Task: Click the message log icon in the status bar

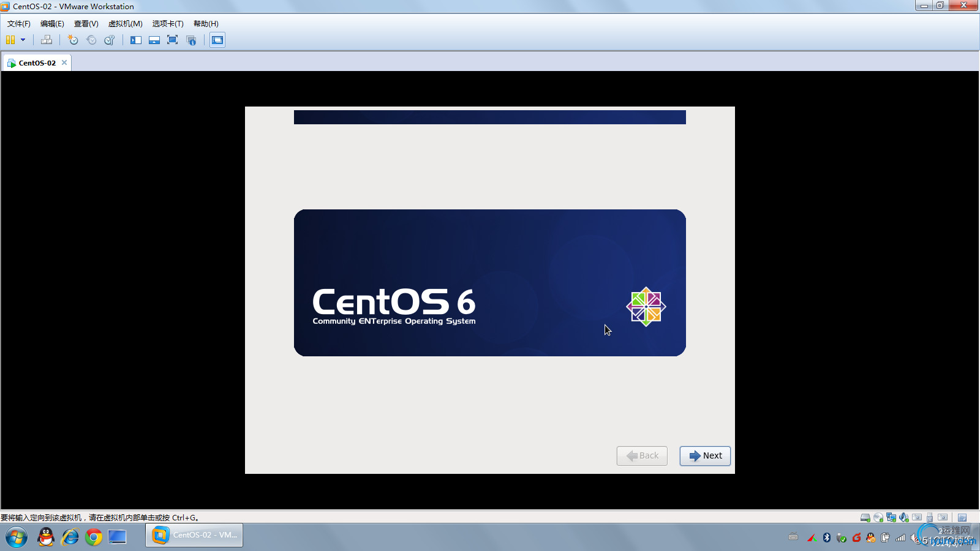Action: tap(962, 518)
